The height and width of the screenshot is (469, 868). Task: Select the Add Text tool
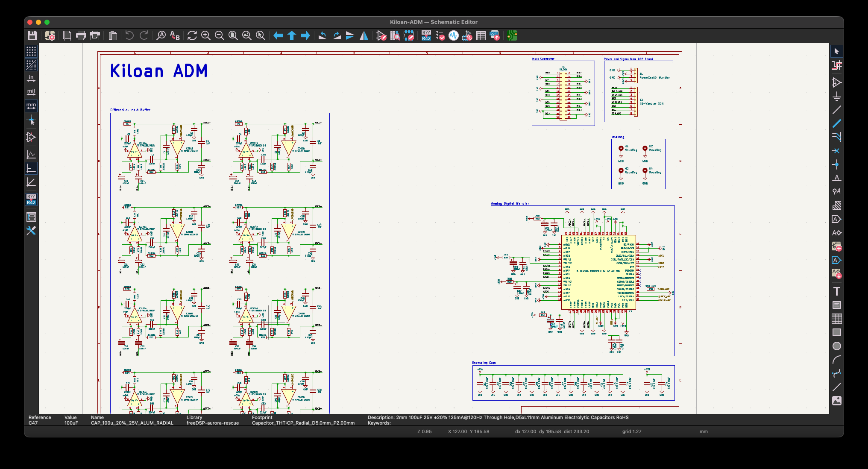pos(836,291)
